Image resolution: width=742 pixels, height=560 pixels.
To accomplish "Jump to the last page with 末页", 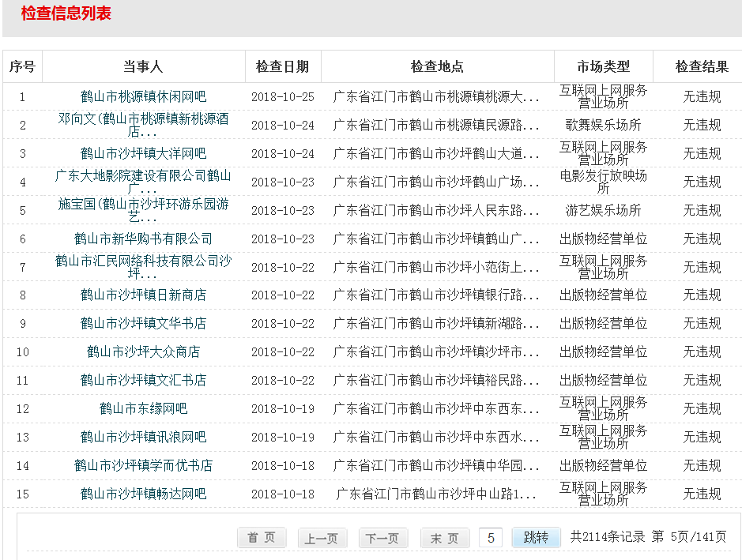I will point(445,538).
